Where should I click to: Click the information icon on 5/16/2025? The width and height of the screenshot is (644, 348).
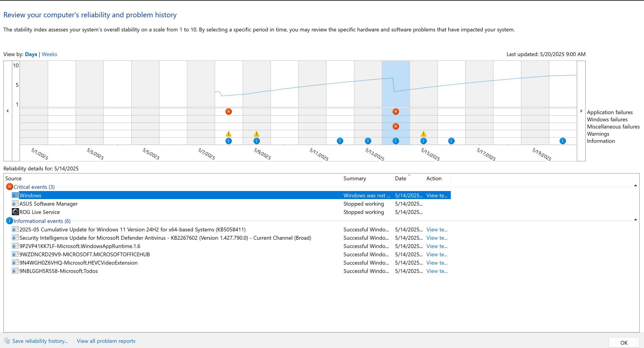(451, 141)
